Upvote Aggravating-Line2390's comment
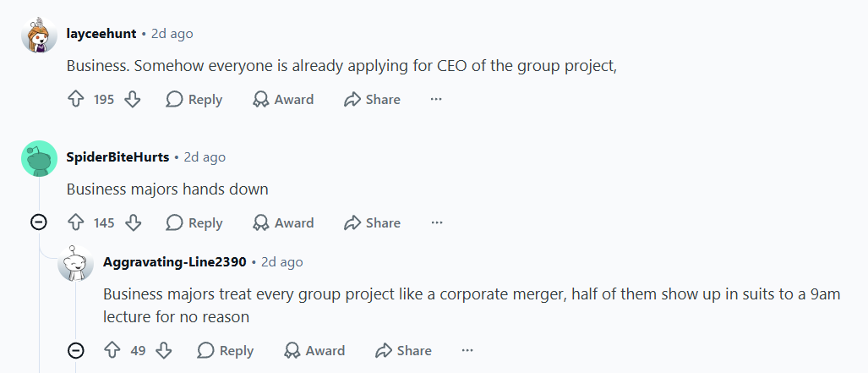 point(112,351)
